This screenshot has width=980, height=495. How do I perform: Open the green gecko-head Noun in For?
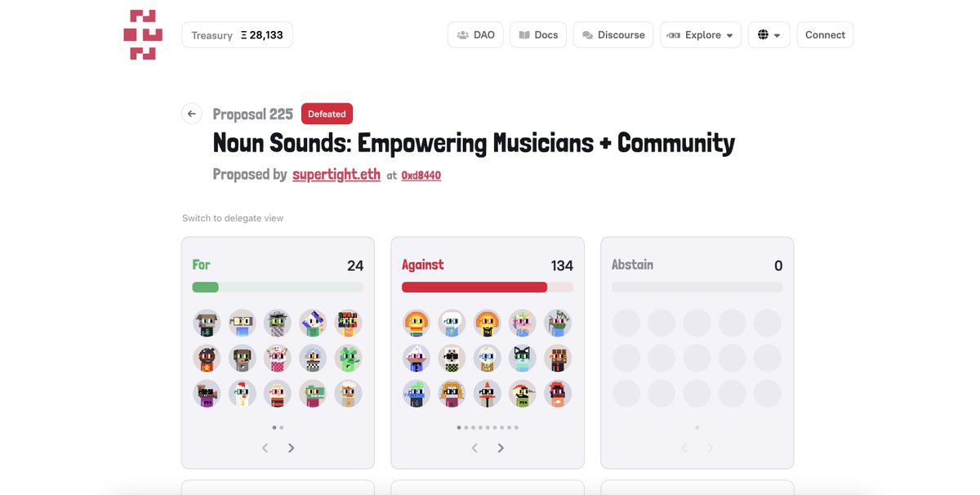(348, 359)
